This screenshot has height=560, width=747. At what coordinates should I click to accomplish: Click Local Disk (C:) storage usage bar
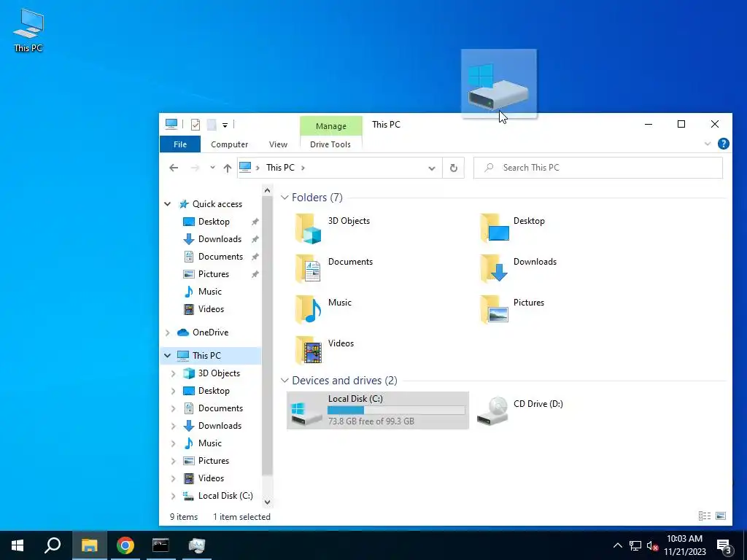pos(396,411)
